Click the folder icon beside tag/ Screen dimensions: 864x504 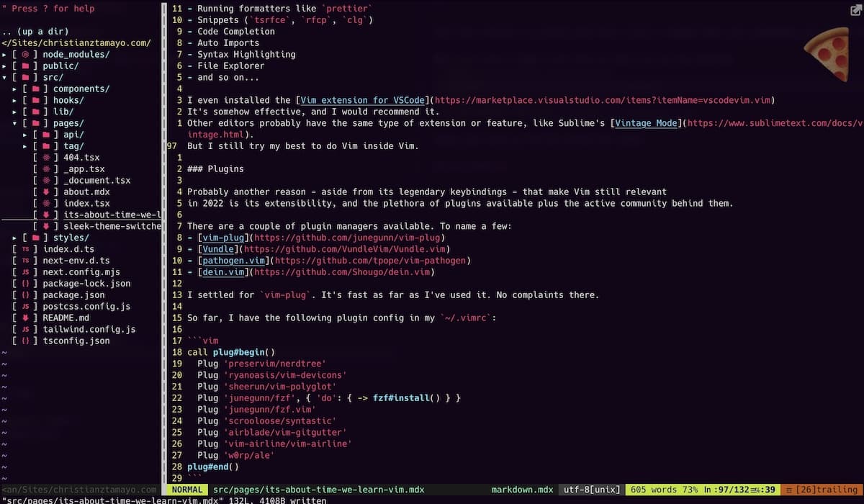click(x=46, y=146)
